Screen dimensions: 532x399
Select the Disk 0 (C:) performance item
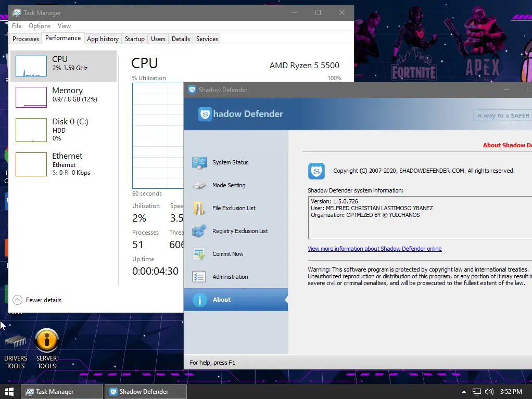(x=64, y=130)
